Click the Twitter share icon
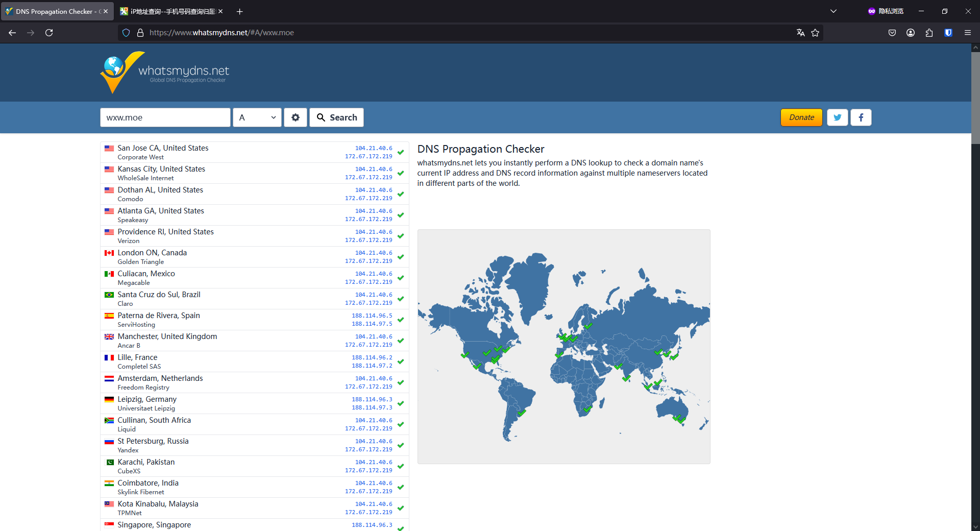 coord(837,117)
